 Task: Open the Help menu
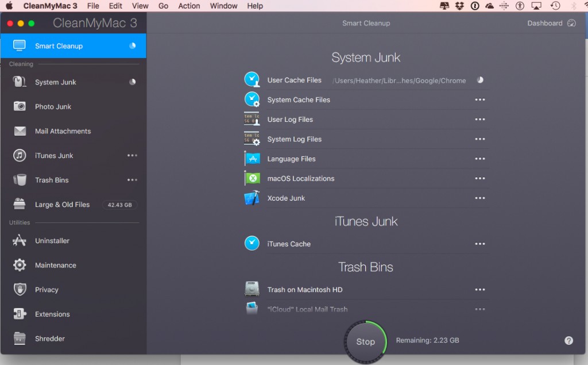pyautogui.click(x=255, y=6)
